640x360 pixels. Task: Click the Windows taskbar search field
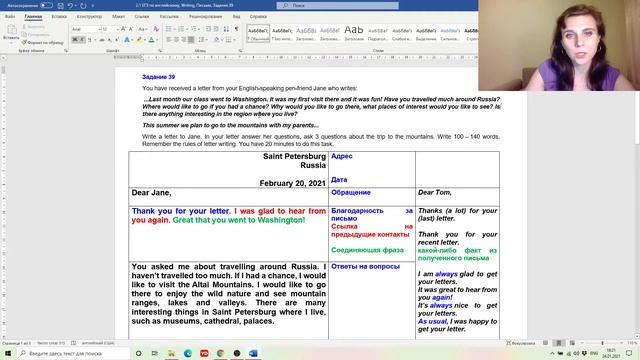coord(73,353)
